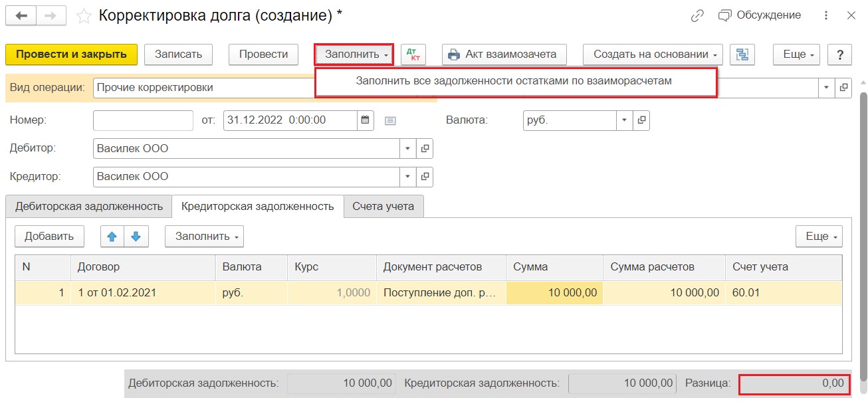Viewport: 868px width, 402px height.
Task: Open the table's Заполнить dropdown
Action: 205,236
